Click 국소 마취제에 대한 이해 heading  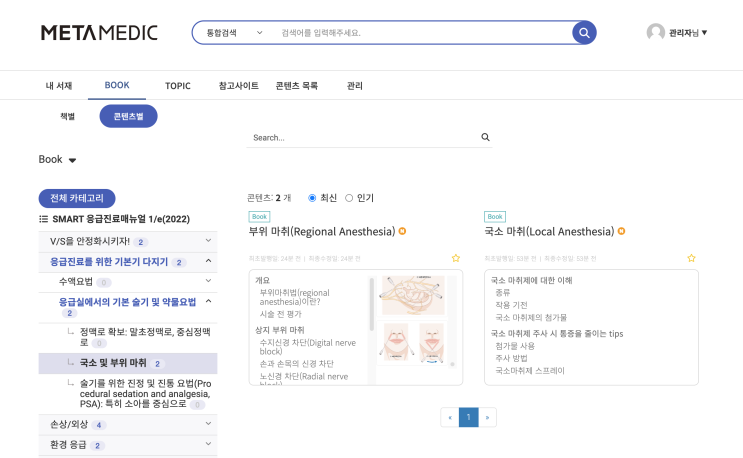[x=531, y=280]
